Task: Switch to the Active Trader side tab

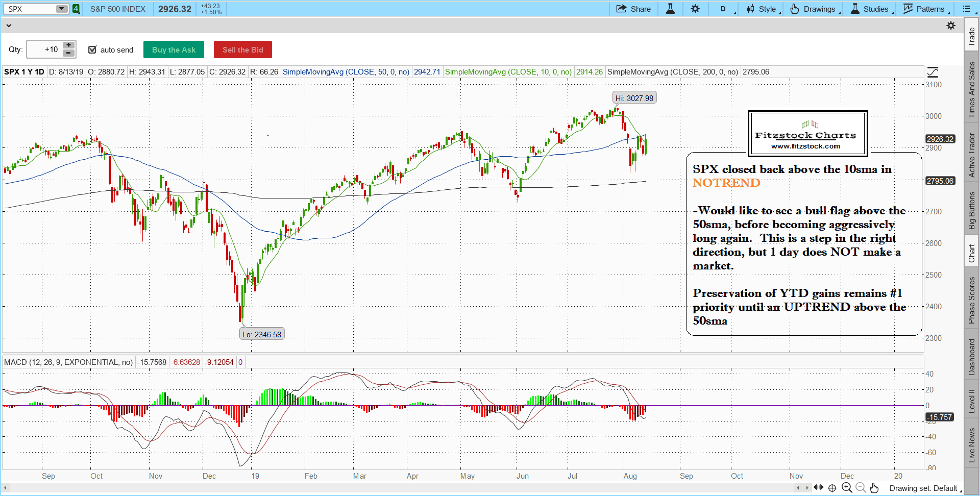Action: click(x=972, y=155)
